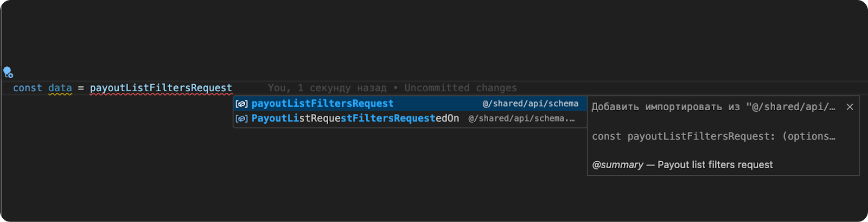Click the variable icon beside PayoutListRequestFiltersRequestedOn suggestion
The height and width of the screenshot is (222, 868).
[241, 118]
